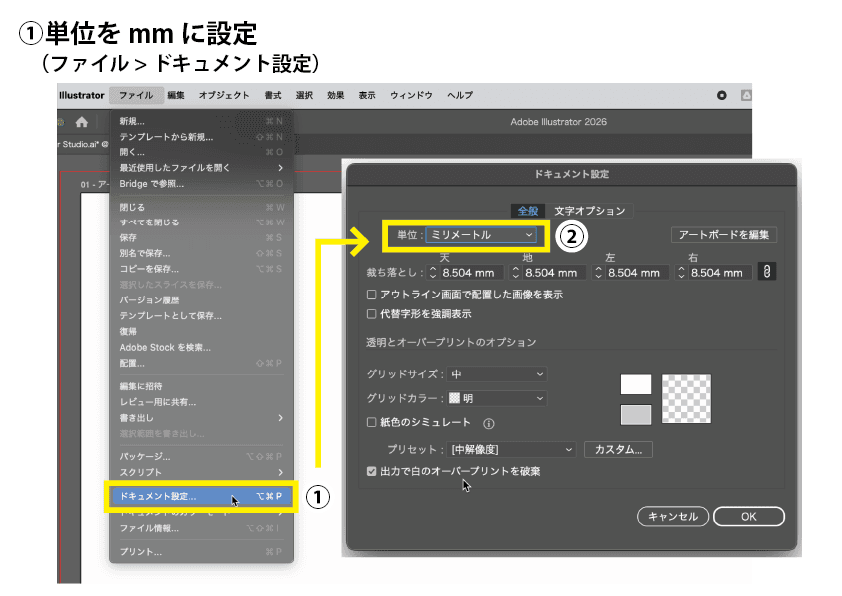Click the アートボードを編集 button
Viewport: 842px width, 596px height.
pyautogui.click(x=723, y=235)
